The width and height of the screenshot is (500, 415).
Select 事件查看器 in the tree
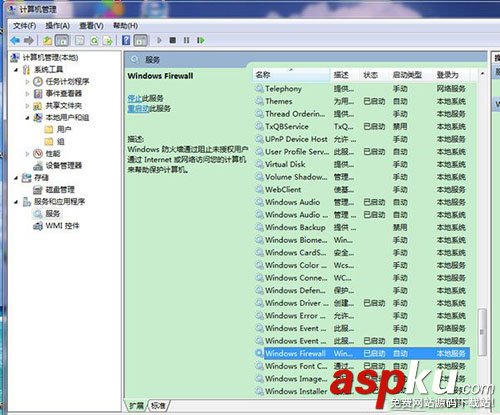pyautogui.click(x=63, y=94)
